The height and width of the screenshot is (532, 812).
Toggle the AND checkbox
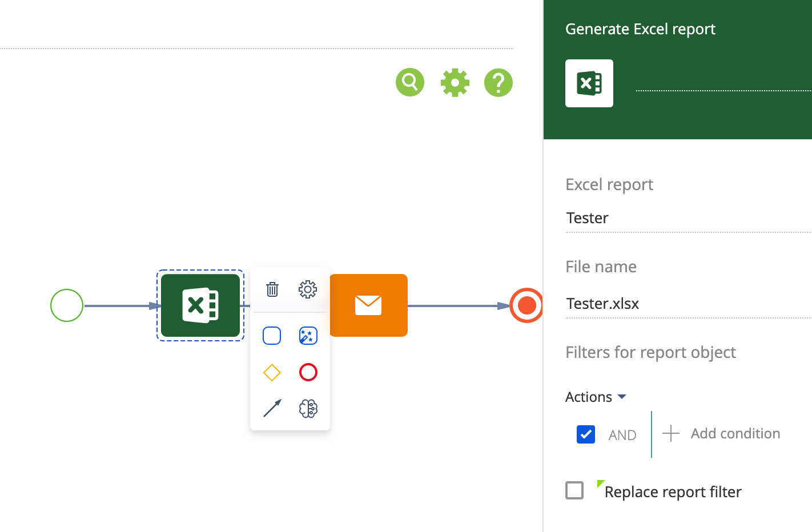click(x=586, y=434)
